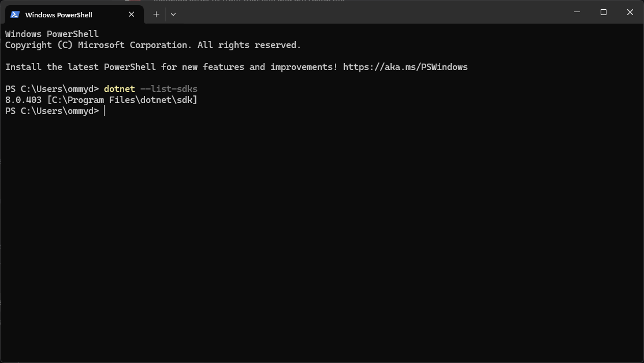644x363 pixels.
Task: Minimize the terminal window
Action: click(577, 12)
